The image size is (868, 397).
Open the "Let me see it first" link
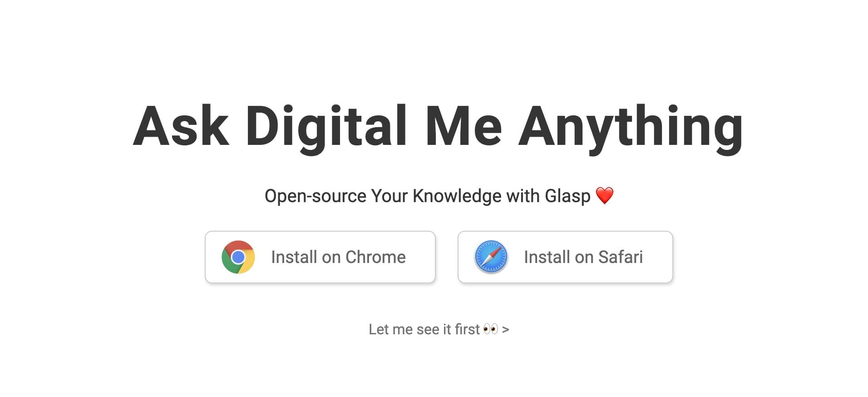[x=424, y=329]
